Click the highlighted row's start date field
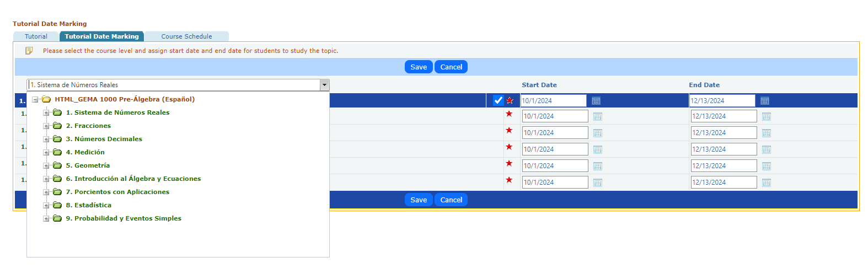 [553, 101]
